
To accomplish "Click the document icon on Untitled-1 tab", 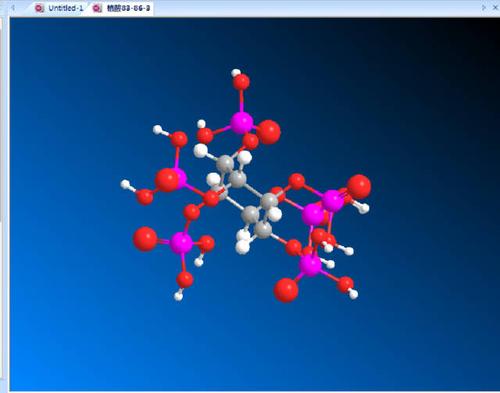I will (x=39, y=8).
